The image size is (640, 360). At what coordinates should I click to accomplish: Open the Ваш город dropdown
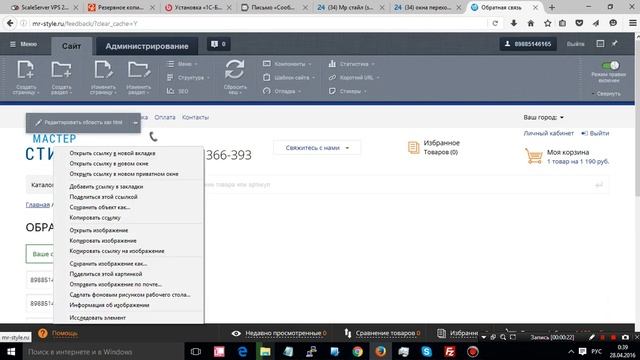[x=544, y=117]
